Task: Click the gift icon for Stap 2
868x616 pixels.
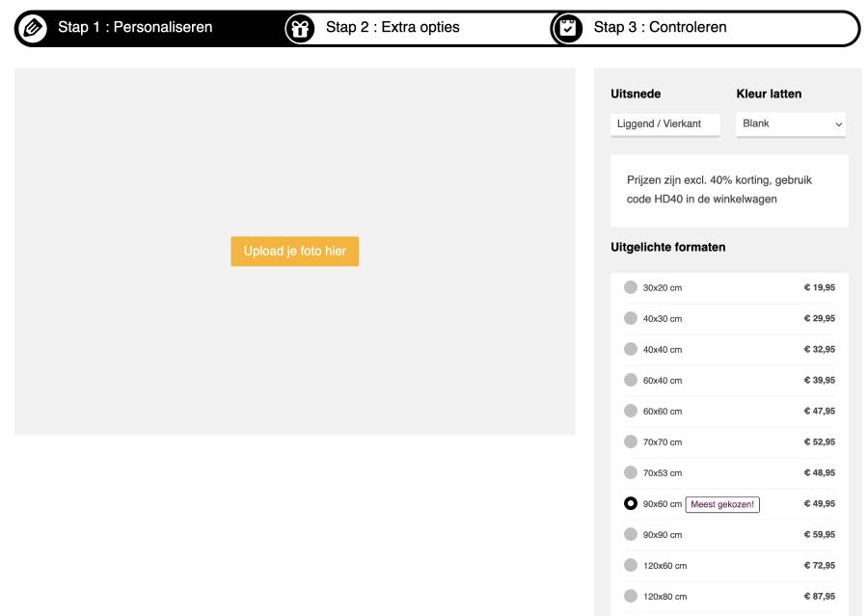Action: coord(300,28)
